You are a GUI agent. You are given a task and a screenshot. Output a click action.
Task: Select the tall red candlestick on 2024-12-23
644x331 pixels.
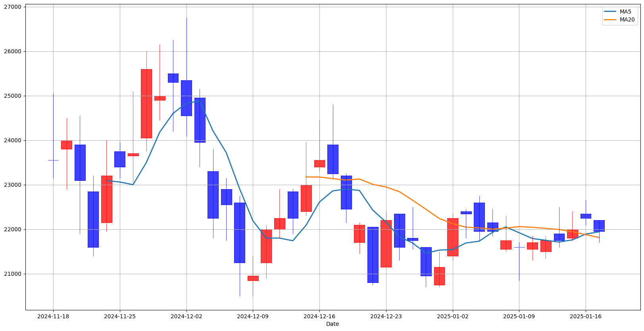click(x=386, y=244)
